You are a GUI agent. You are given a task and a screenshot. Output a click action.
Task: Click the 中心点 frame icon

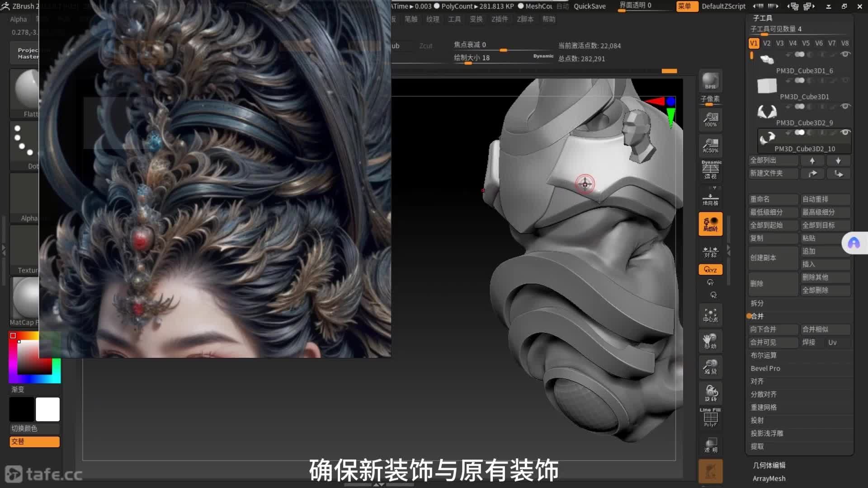click(x=710, y=315)
